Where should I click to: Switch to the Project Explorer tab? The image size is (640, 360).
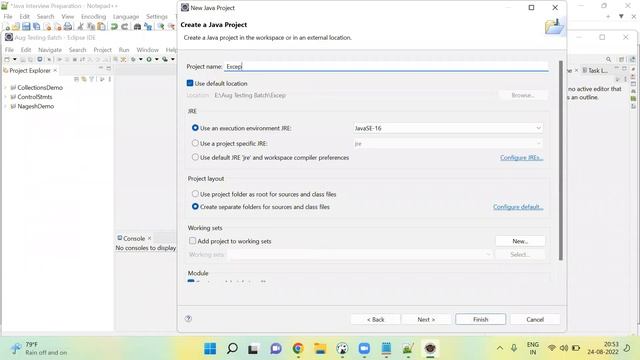point(30,71)
